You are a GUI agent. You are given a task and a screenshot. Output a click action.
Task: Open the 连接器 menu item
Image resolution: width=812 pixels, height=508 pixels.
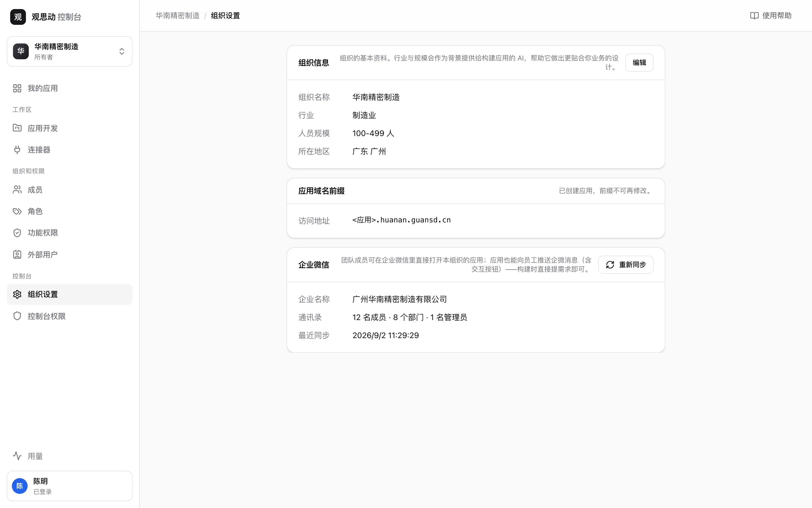70,150
